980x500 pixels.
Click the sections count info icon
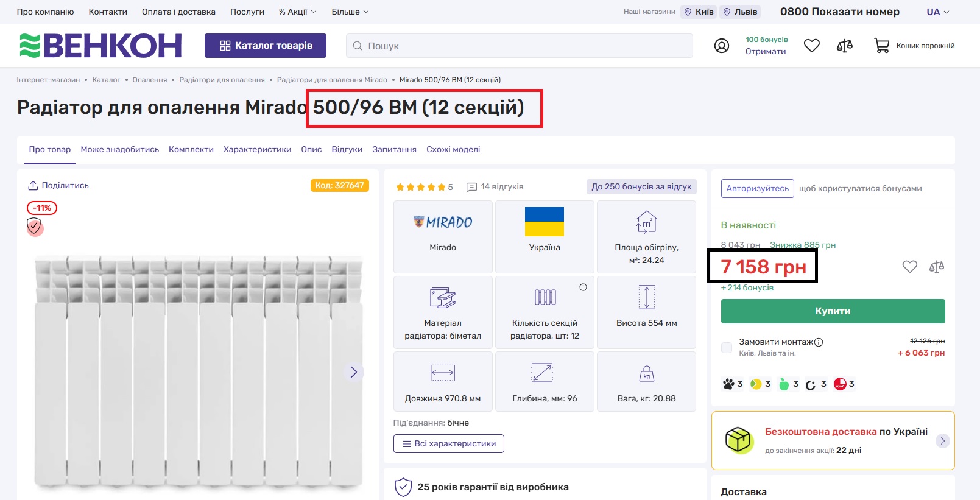point(583,287)
